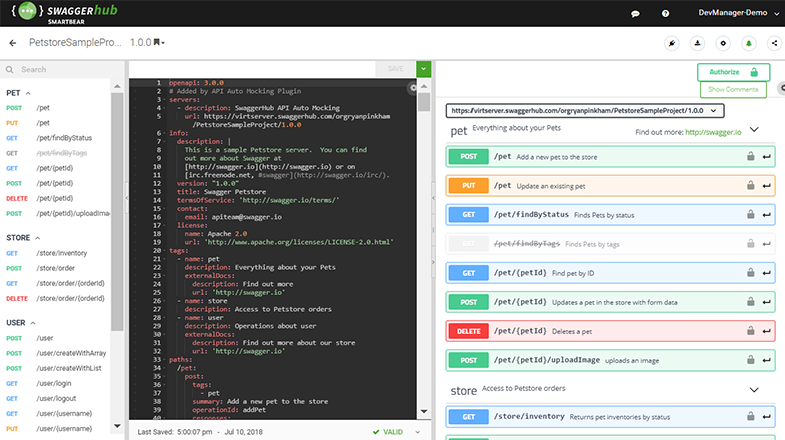Click lock icon on /store/inventory row
The height and width of the screenshot is (440, 785).
(x=750, y=416)
